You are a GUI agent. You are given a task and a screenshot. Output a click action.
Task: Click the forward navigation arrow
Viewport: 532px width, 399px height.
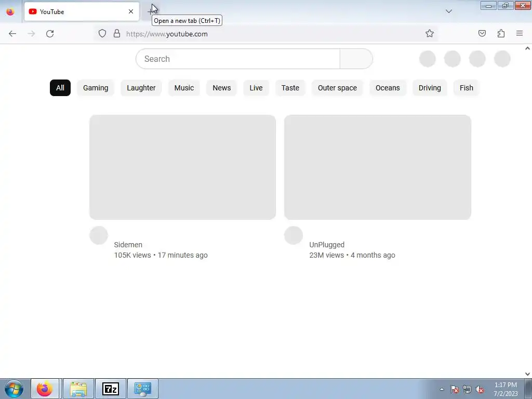tap(31, 34)
